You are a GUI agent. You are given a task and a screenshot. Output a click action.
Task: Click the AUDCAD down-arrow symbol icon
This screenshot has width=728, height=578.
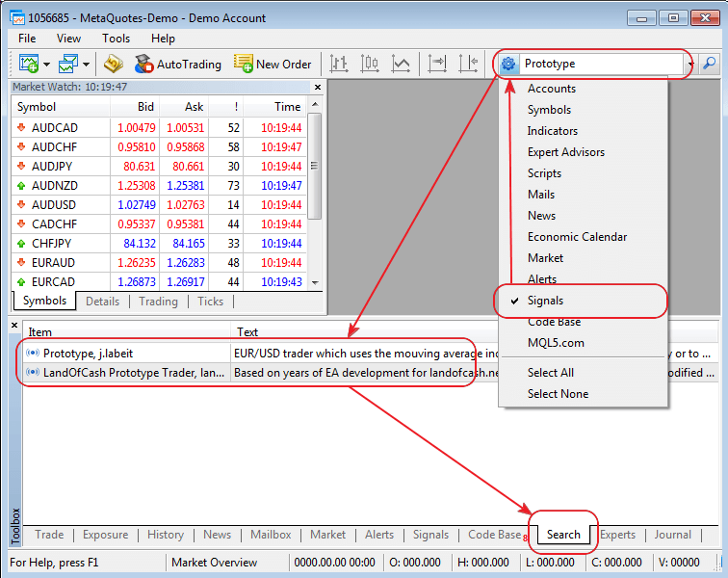click(21, 127)
